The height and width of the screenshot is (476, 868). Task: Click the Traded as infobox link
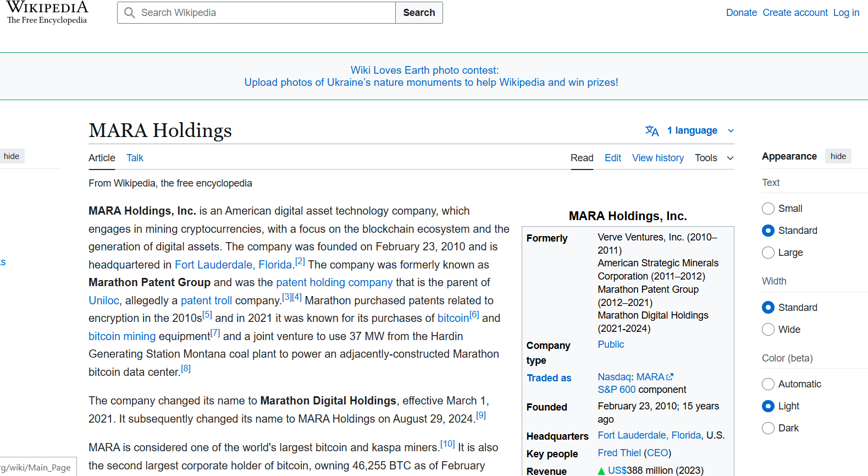[549, 378]
